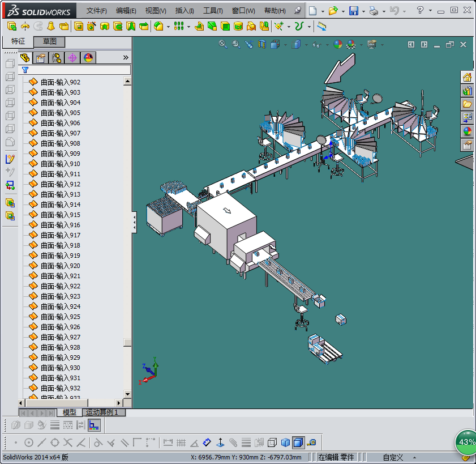The image size is (476, 464).
Task: Open File Explorer in the task pane
Action: [x=467, y=104]
